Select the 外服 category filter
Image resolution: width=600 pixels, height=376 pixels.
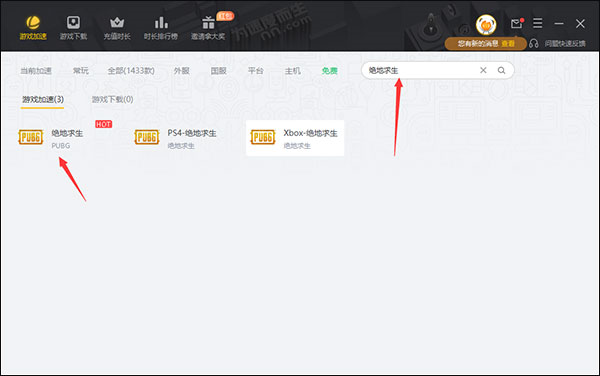pos(181,71)
